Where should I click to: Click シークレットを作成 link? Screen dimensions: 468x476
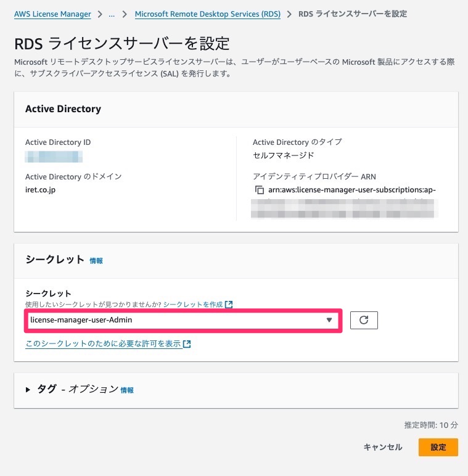point(193,304)
